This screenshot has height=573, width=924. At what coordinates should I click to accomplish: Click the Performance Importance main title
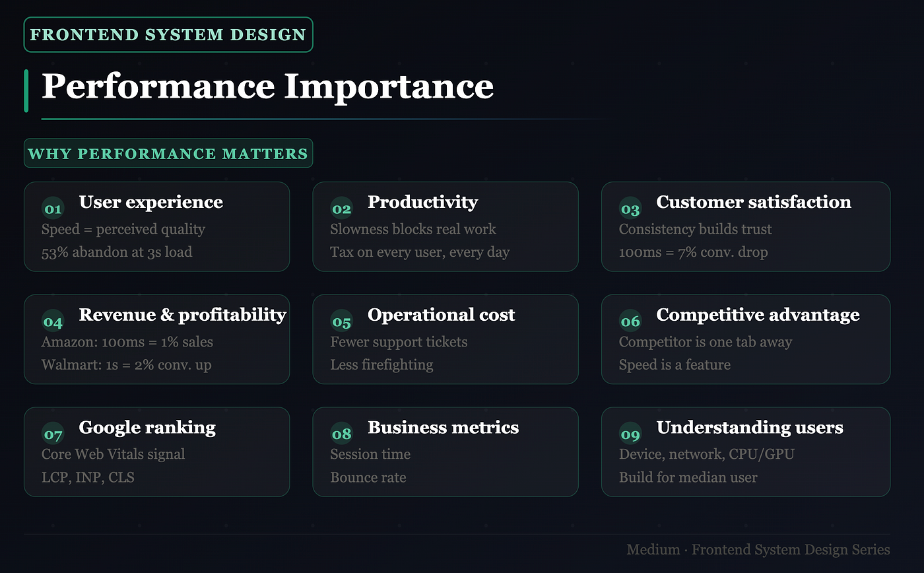click(x=267, y=86)
